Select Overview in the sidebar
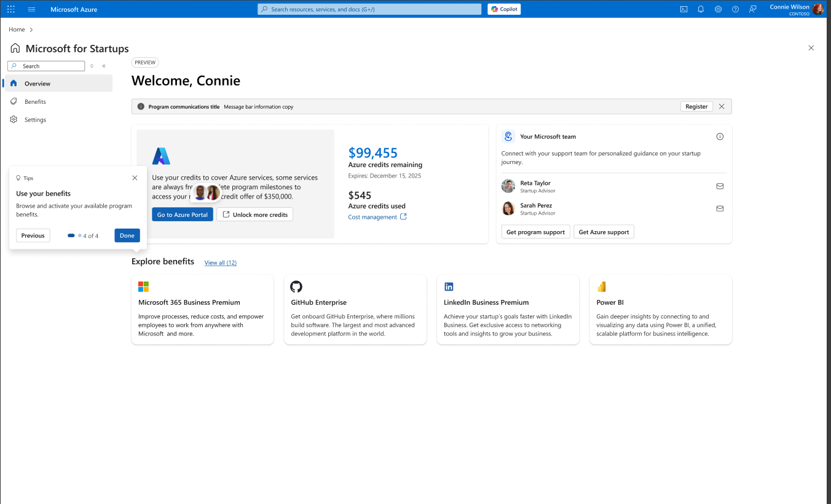 58,84
